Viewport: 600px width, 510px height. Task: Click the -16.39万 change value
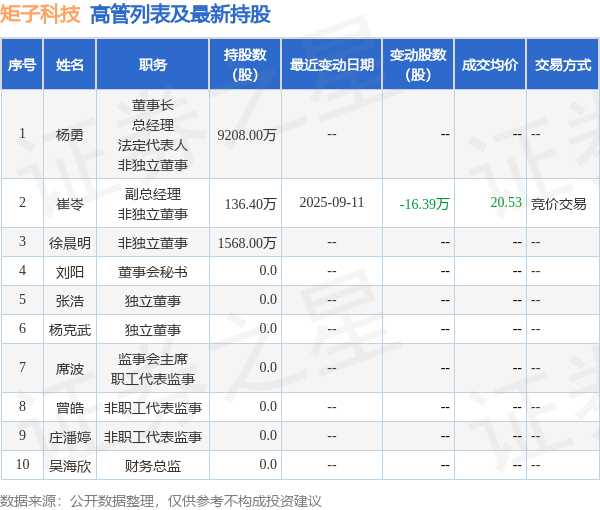[x=424, y=204]
